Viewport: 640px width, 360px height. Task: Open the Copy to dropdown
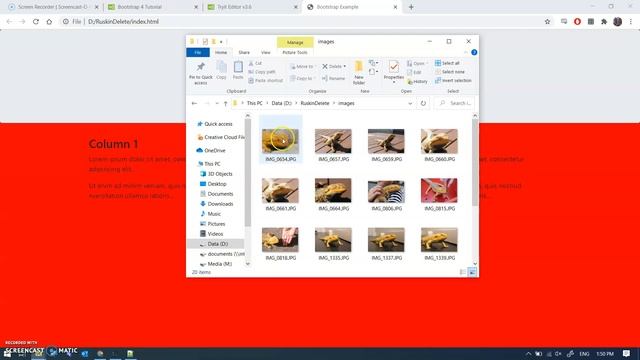tap(302, 78)
